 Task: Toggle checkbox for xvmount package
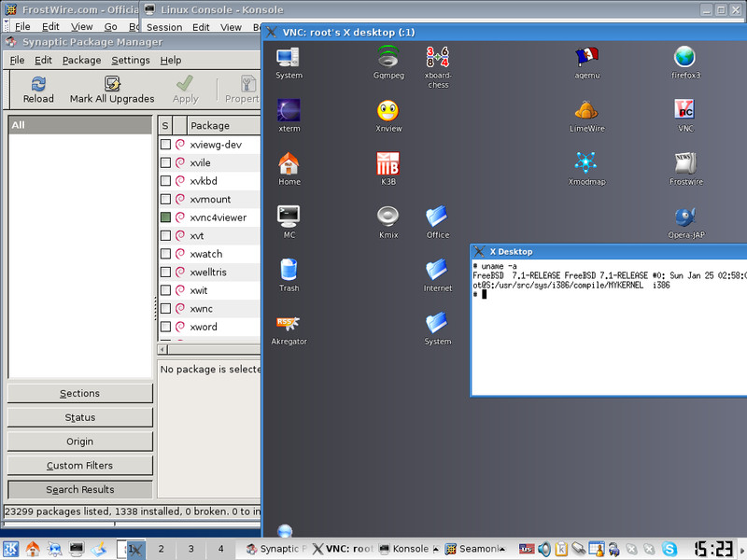(x=165, y=199)
